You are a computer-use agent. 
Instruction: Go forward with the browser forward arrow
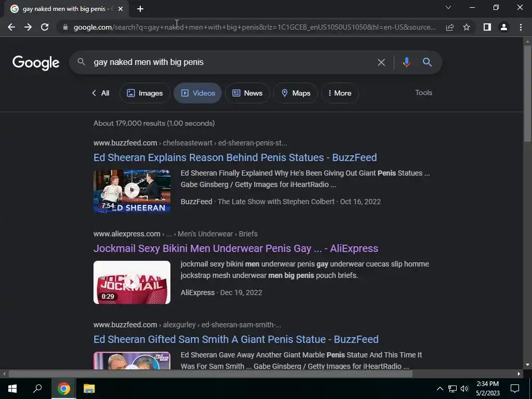pos(28,27)
